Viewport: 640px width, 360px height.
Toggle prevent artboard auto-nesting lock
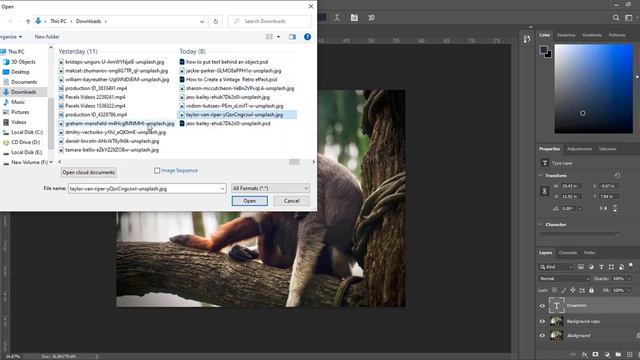pos(582,290)
